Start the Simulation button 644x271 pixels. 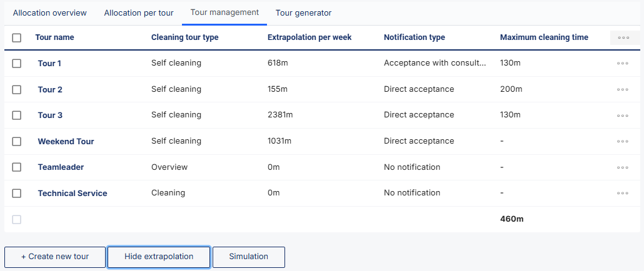248,257
